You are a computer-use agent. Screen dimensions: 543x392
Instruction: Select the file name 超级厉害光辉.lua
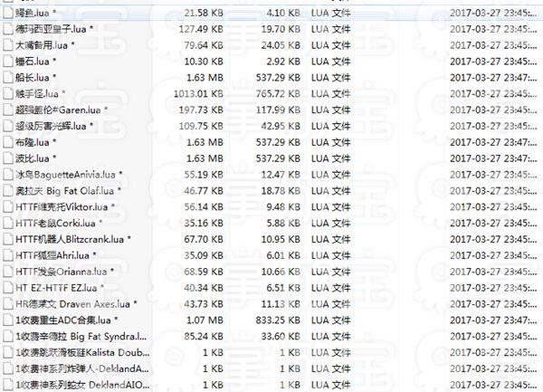[51, 126]
